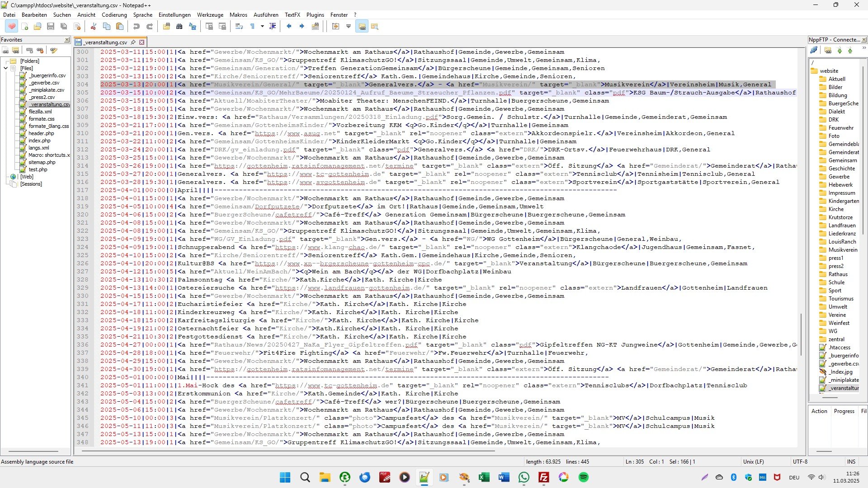Click the heart Favorites toolbar icon
Image resolution: width=868 pixels, height=488 pixels.
coord(12,27)
